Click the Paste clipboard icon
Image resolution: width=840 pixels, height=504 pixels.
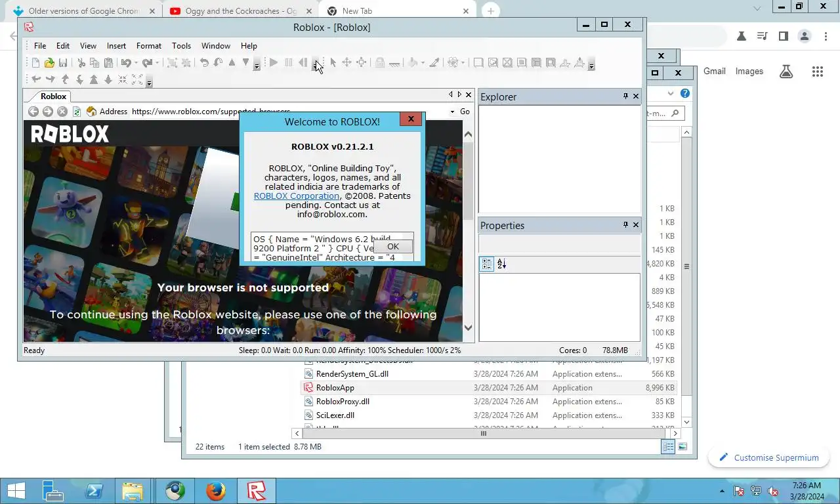point(108,63)
